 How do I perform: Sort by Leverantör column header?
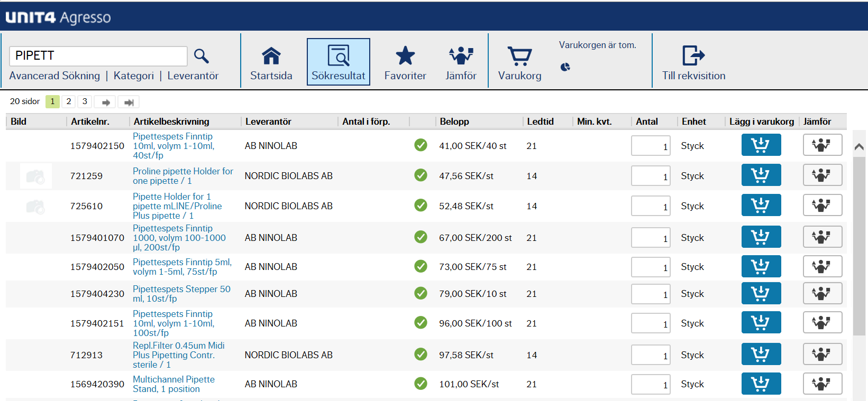[268, 122]
